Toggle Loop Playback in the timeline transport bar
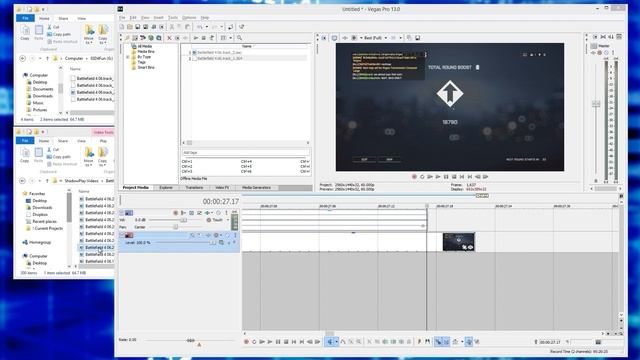 (x=254, y=342)
